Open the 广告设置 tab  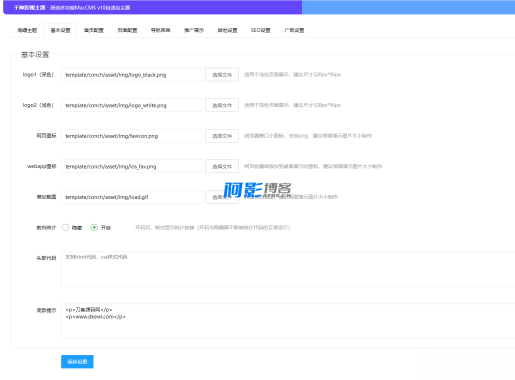294,30
